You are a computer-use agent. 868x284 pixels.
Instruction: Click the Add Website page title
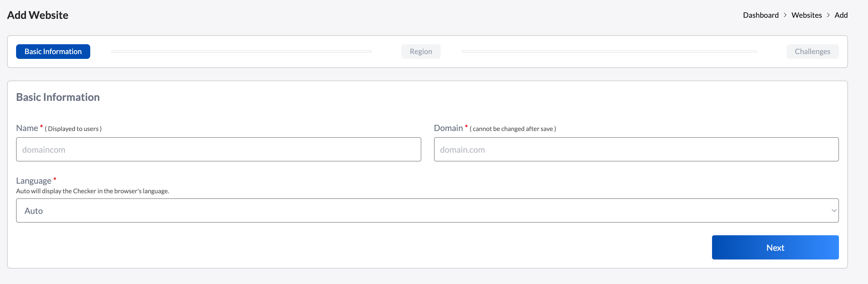[38, 15]
